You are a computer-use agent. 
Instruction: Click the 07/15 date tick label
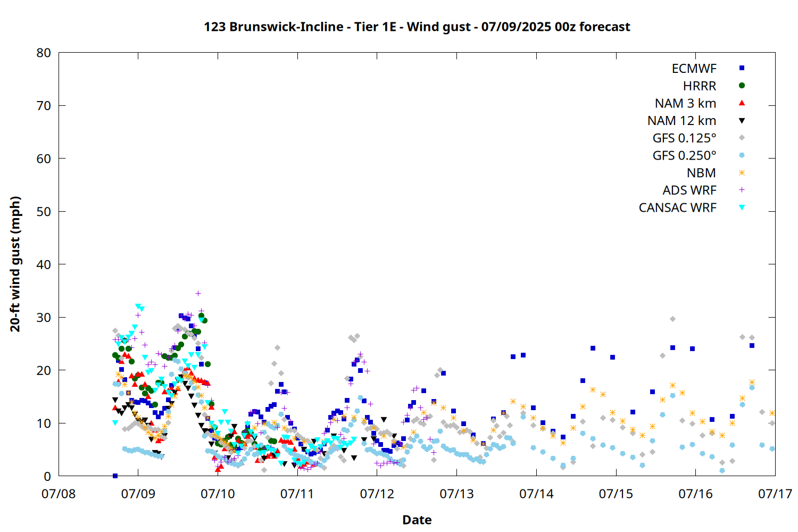click(616, 494)
